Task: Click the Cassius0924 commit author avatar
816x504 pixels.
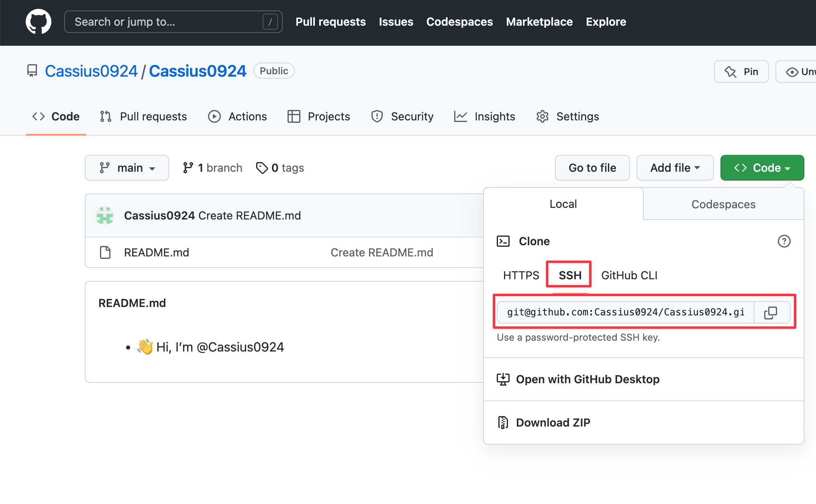Action: 105,215
